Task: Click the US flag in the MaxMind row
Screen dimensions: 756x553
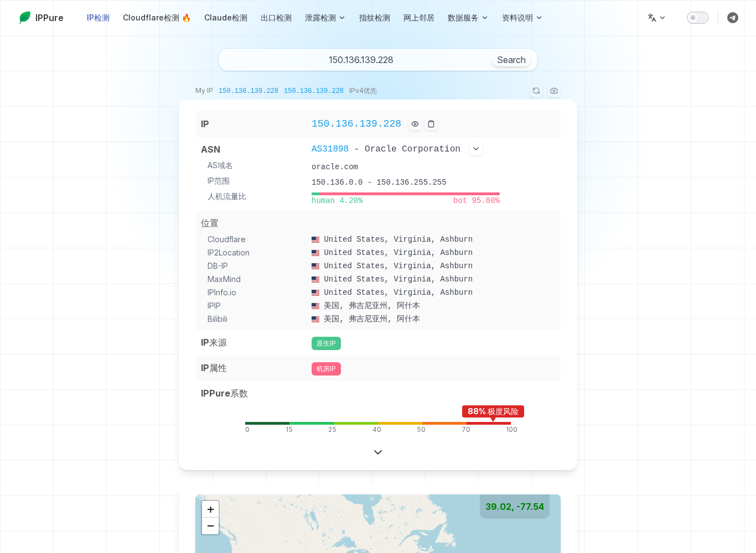Action: (x=315, y=279)
